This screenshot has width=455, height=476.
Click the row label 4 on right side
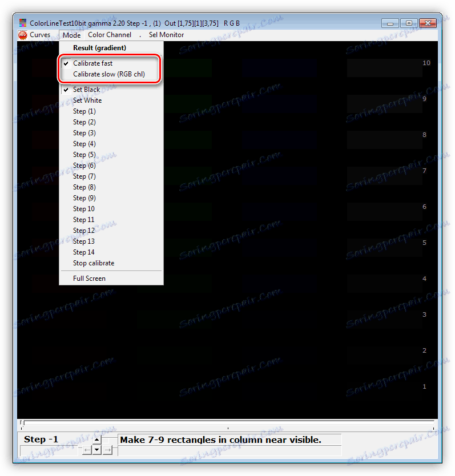coord(424,279)
